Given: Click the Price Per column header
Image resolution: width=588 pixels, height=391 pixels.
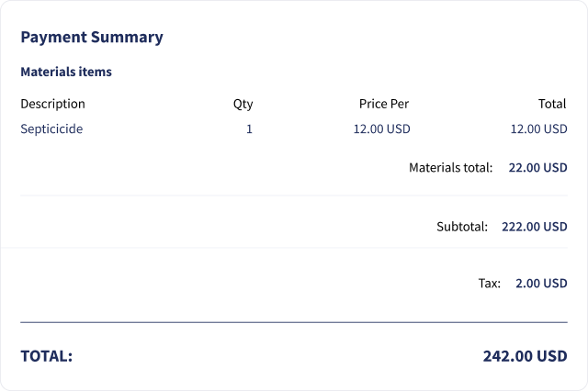Looking at the screenshot, I should tap(384, 104).
